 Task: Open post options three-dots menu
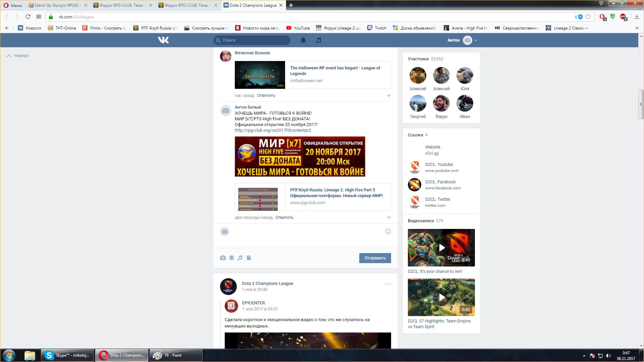[x=388, y=284]
